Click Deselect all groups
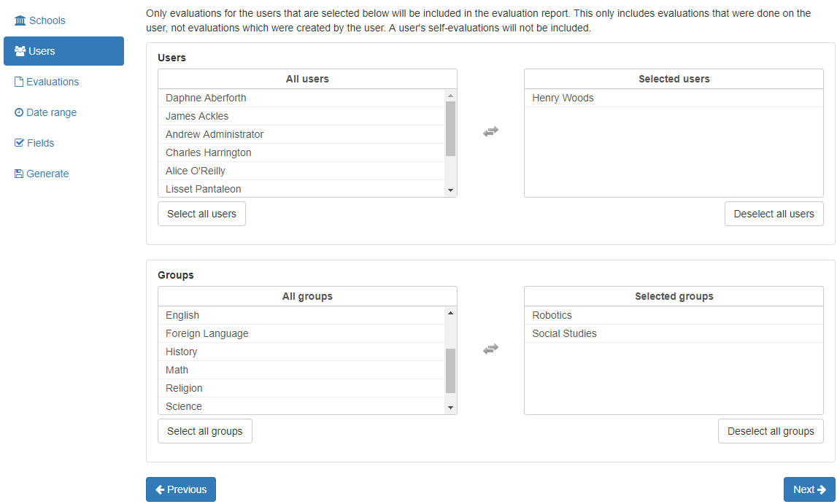The width and height of the screenshot is (837, 504). coord(771,432)
